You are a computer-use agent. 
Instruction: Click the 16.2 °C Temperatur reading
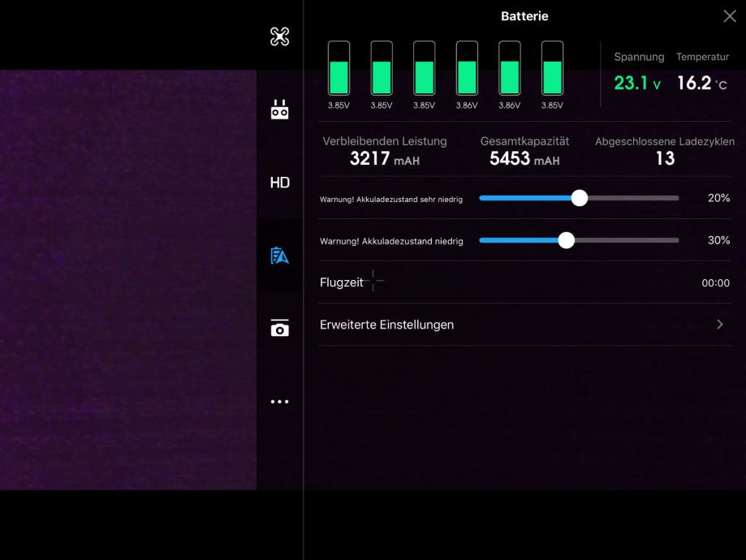point(701,83)
